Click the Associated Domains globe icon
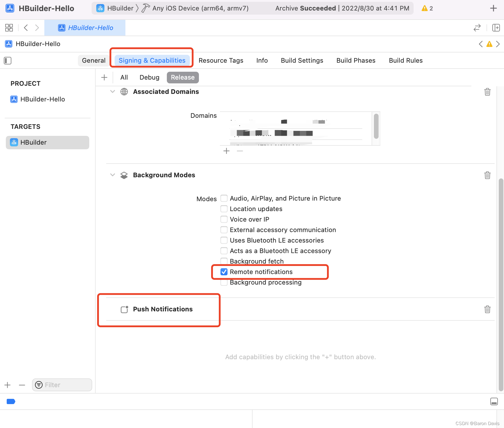Image resolution: width=504 pixels, height=428 pixels. coord(124,92)
